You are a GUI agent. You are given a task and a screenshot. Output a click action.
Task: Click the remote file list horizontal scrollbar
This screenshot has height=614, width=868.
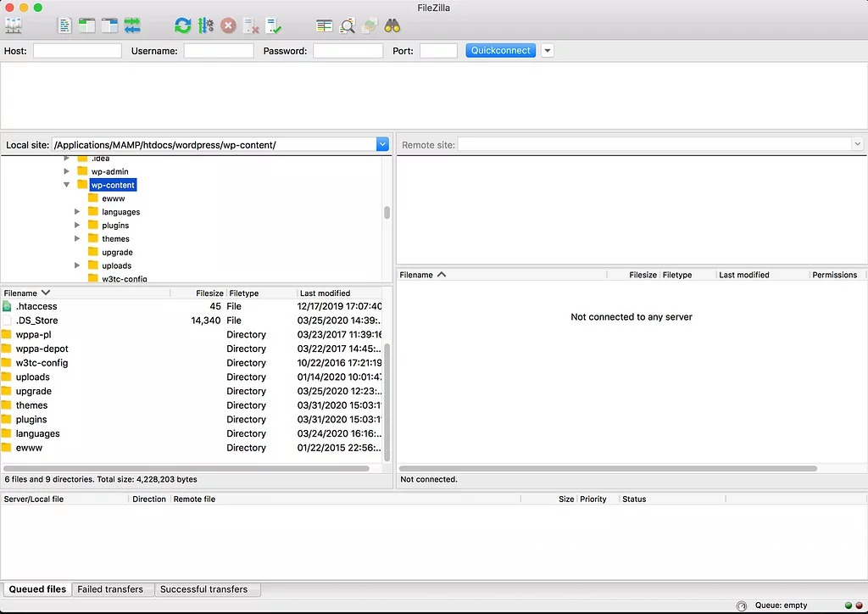click(x=608, y=468)
